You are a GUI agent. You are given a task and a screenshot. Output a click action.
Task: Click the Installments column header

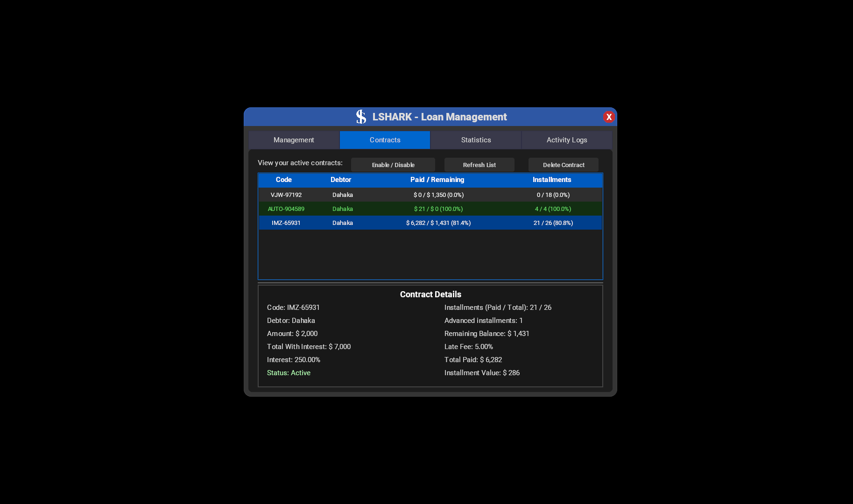pos(552,180)
